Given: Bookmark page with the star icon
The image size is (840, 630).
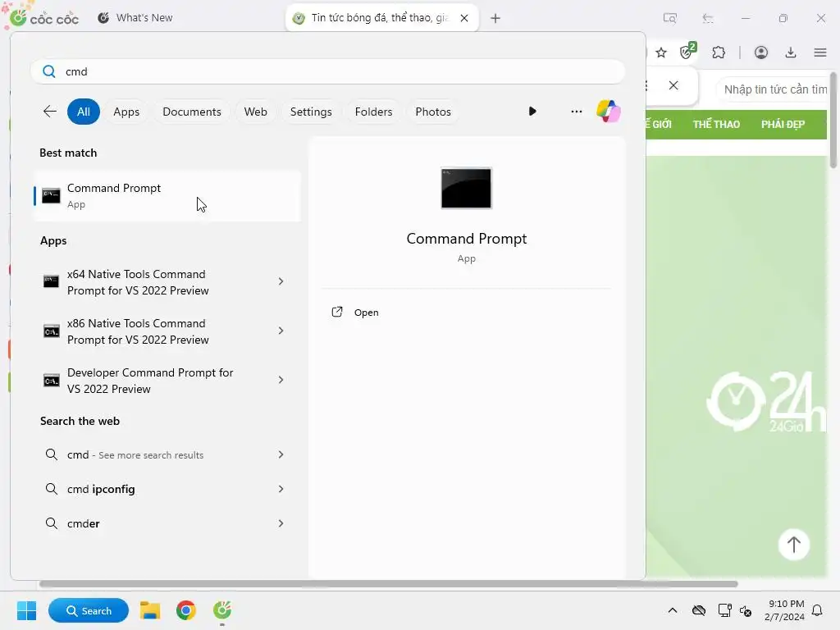Looking at the screenshot, I should [661, 52].
